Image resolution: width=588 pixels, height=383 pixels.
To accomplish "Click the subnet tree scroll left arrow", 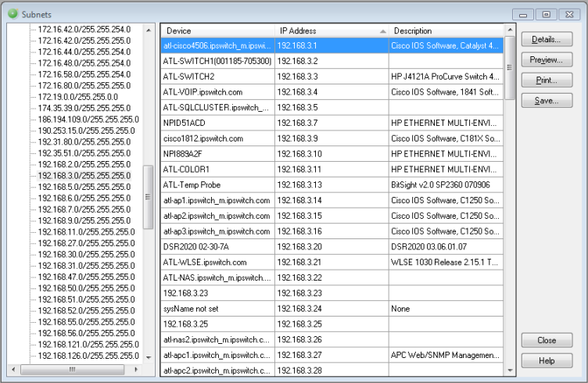I will click(13, 370).
